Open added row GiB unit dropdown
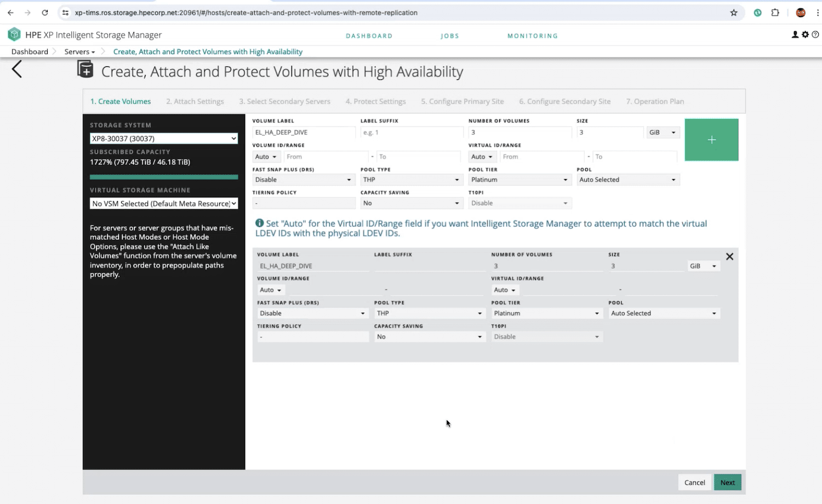 click(x=704, y=266)
